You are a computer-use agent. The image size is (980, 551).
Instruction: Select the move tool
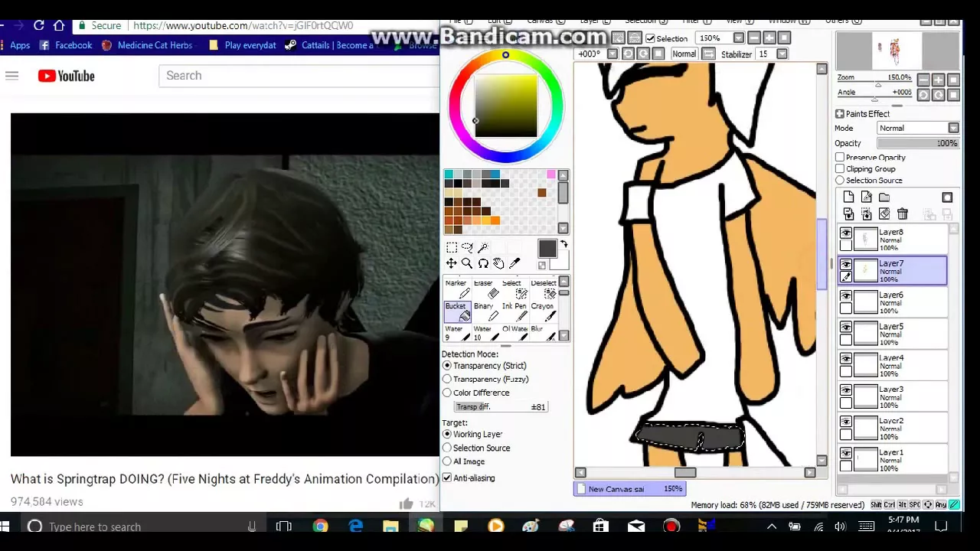pyautogui.click(x=452, y=263)
